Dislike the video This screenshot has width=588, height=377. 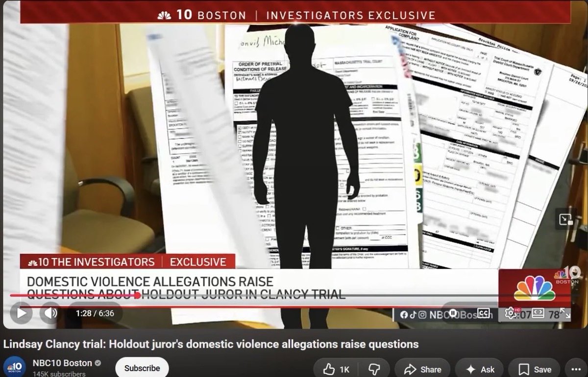tap(374, 370)
